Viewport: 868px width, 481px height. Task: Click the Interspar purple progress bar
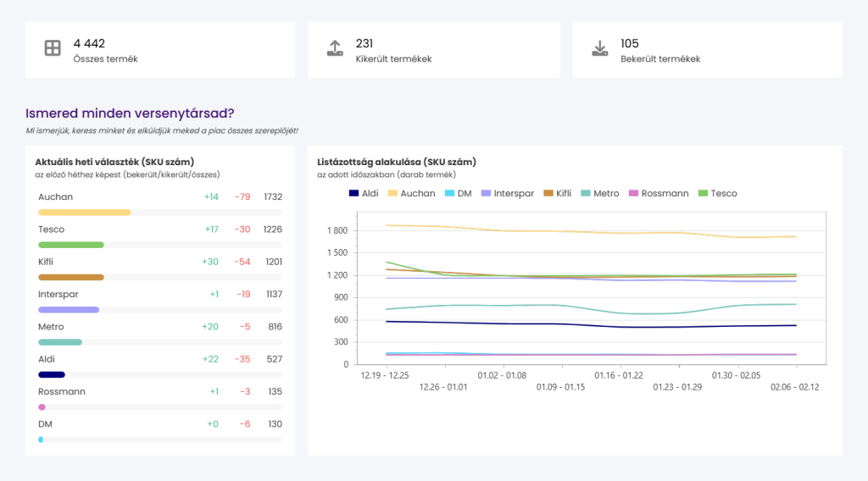pyautogui.click(x=69, y=310)
